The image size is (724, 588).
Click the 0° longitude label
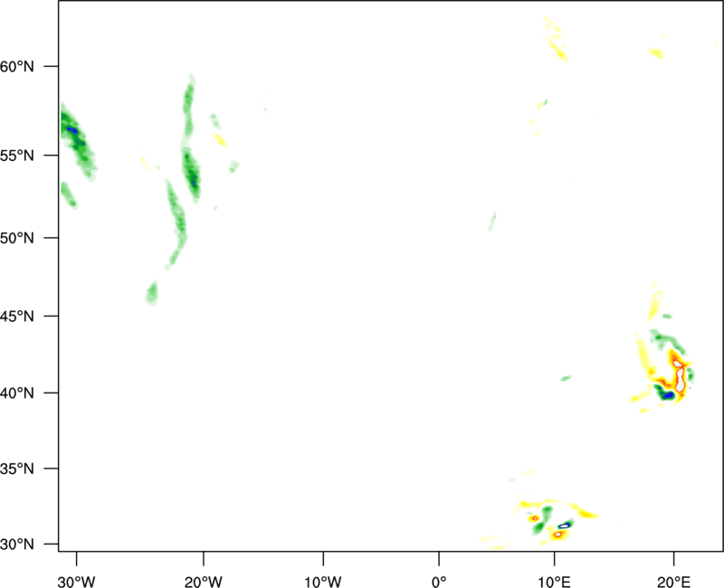[x=439, y=582]
